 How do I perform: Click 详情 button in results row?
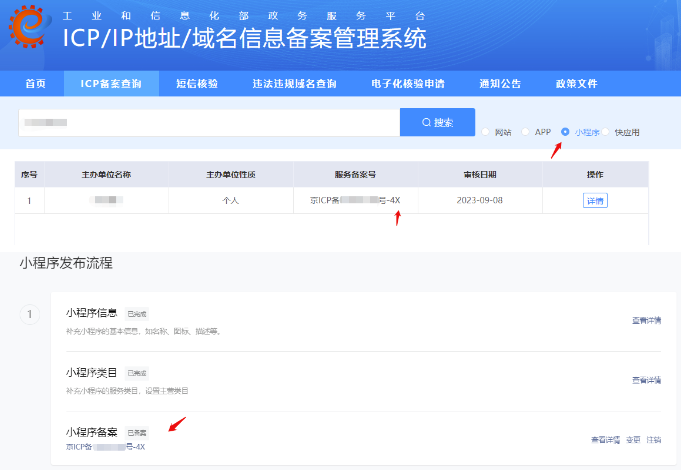[x=595, y=200]
